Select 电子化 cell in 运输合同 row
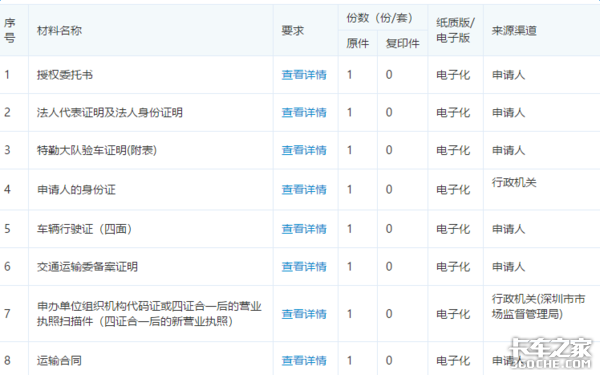This screenshot has width=600, height=375. [x=453, y=360]
